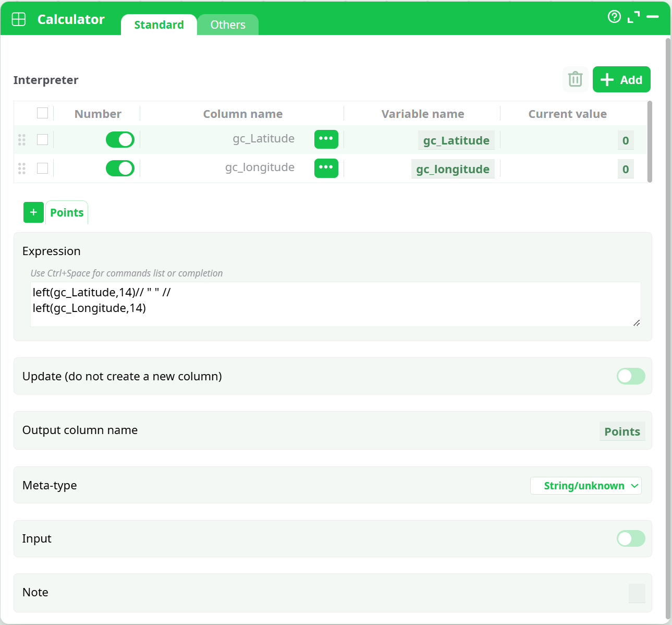Click the expand window icon

633,17
